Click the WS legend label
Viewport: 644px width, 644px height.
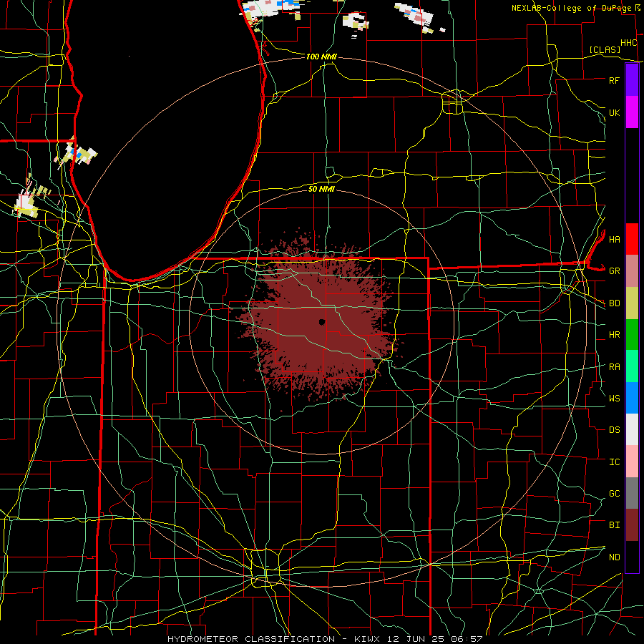pos(614,399)
